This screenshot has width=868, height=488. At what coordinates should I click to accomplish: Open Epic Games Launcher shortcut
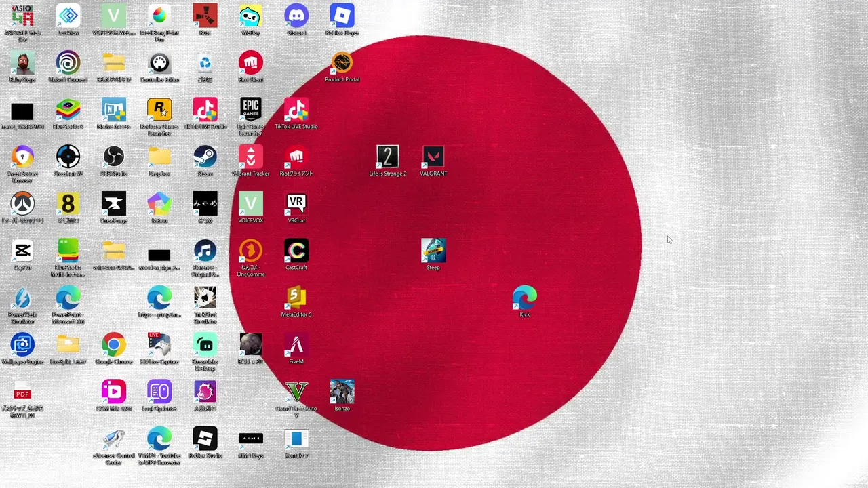point(251,110)
